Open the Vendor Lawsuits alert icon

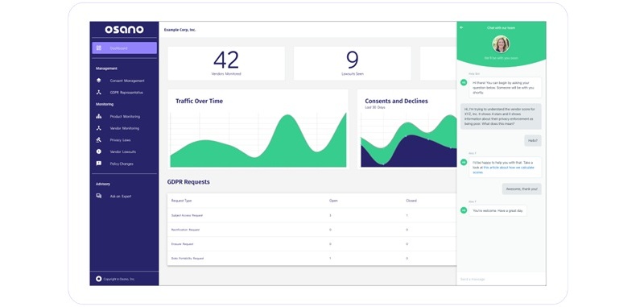98,151
